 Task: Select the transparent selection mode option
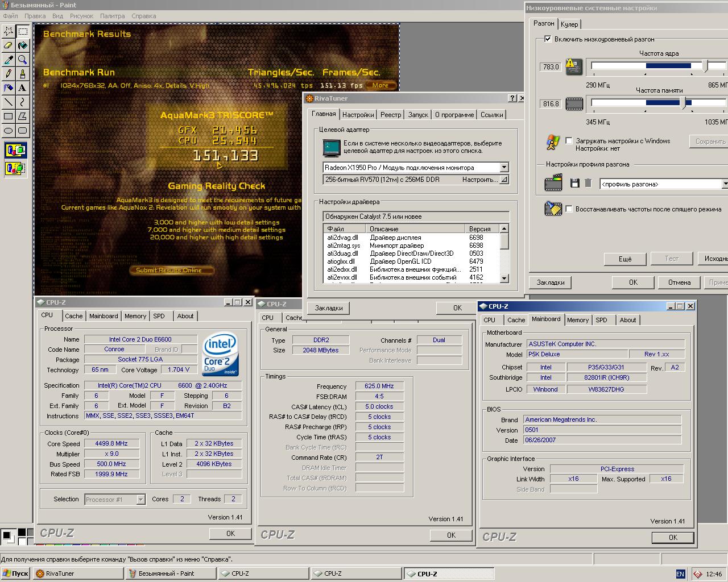click(15, 168)
